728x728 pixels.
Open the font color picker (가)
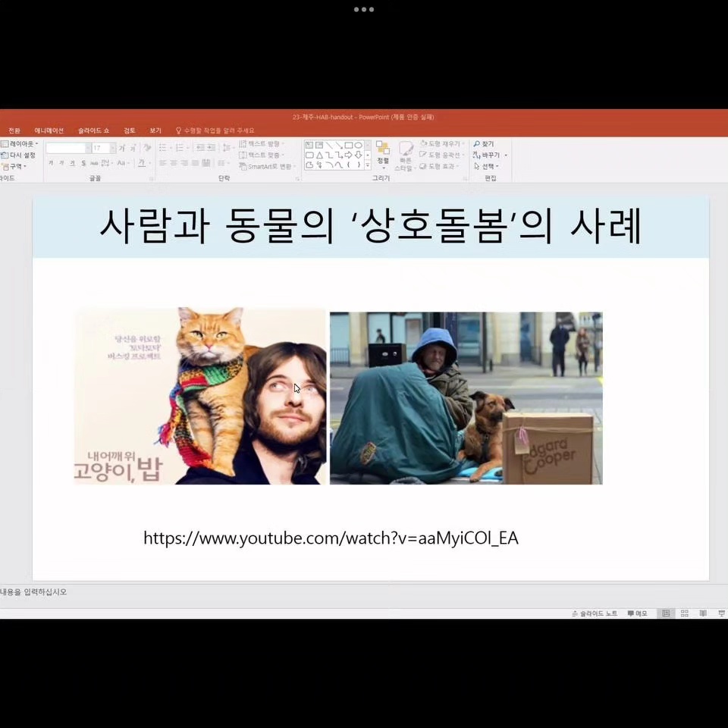coord(143,163)
